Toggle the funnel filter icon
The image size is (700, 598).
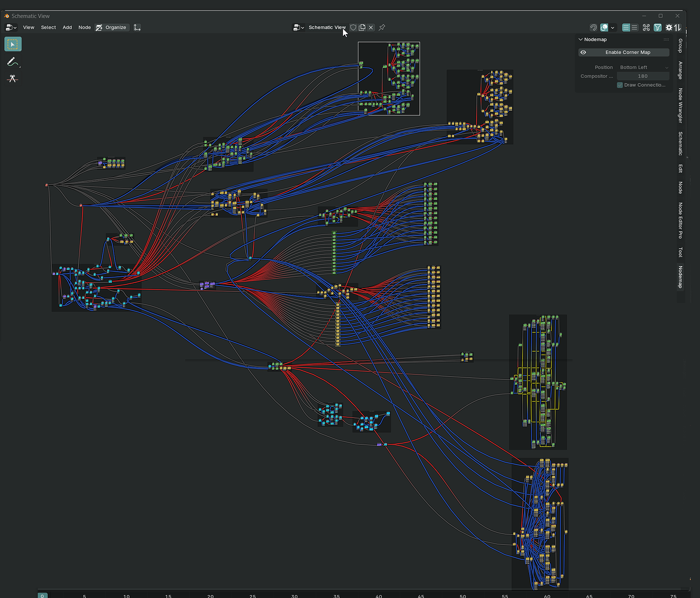pos(658,28)
